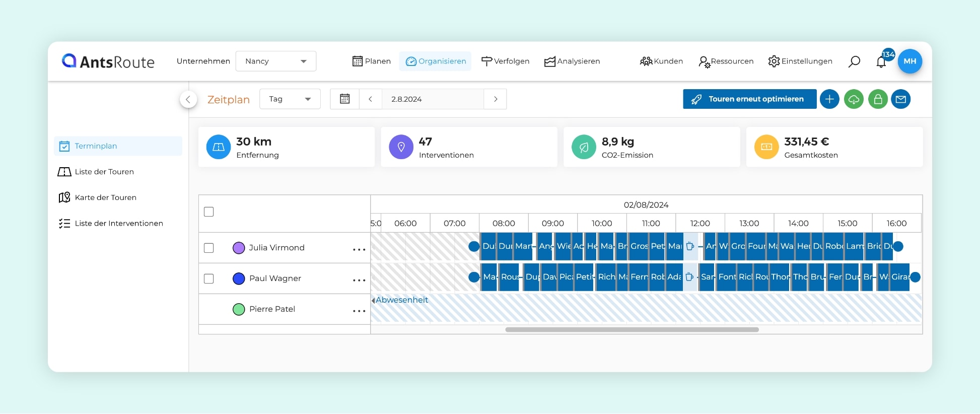
Task: Click Pierre Patel's green color circle
Action: (239, 309)
